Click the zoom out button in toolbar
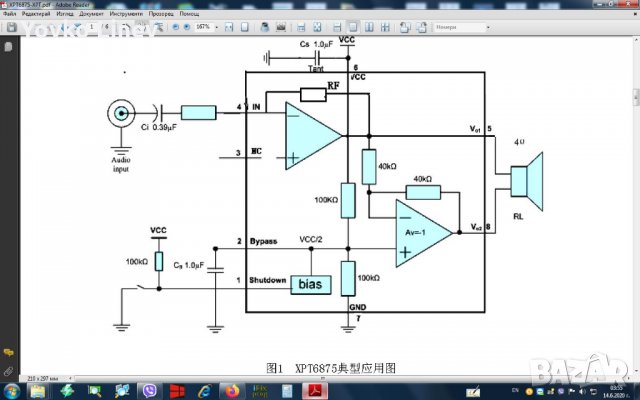Image resolution: width=640 pixels, height=400 pixels. [x=174, y=27]
